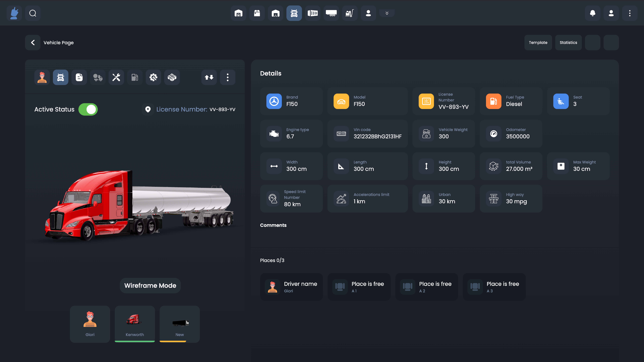Click the Speed limit Number icon
The image size is (644, 362).
[x=273, y=199]
